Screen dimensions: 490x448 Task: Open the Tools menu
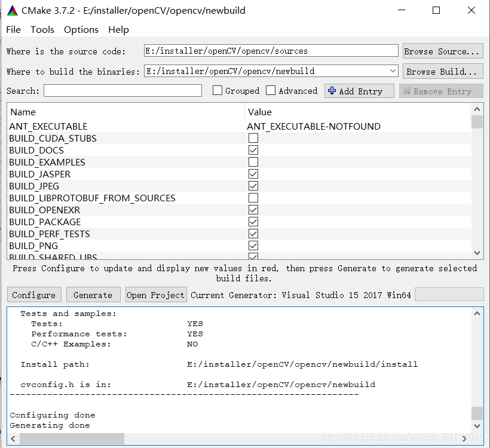pyautogui.click(x=42, y=29)
